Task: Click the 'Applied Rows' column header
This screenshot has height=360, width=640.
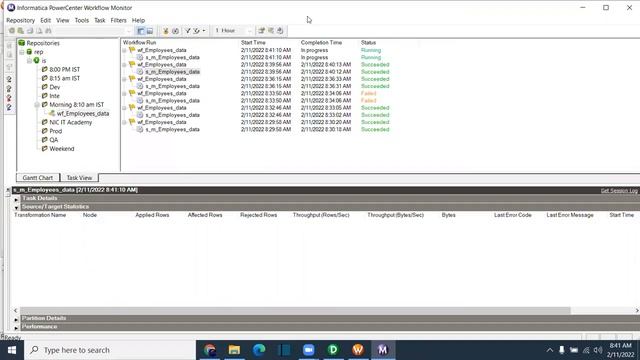Action: tap(152, 215)
